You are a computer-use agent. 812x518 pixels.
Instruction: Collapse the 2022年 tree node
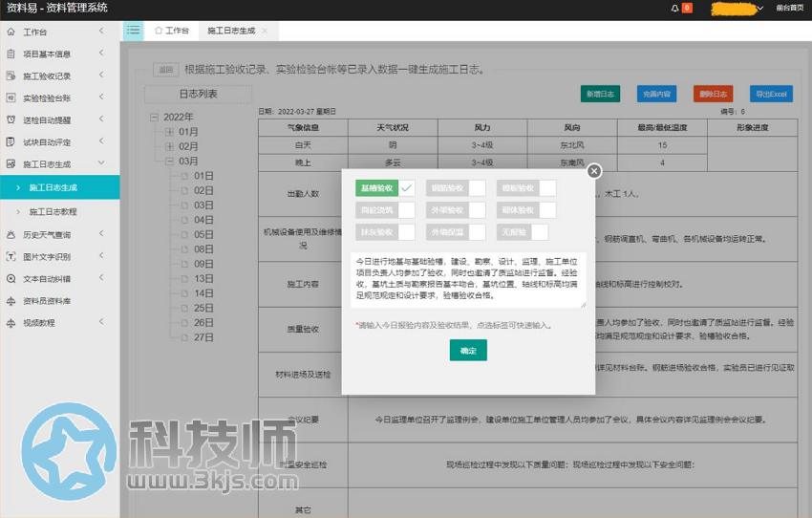click(155, 118)
